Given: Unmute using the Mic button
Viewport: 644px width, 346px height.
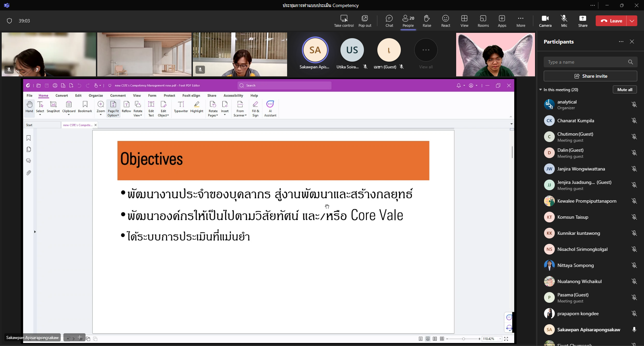Looking at the screenshot, I should [x=564, y=21].
